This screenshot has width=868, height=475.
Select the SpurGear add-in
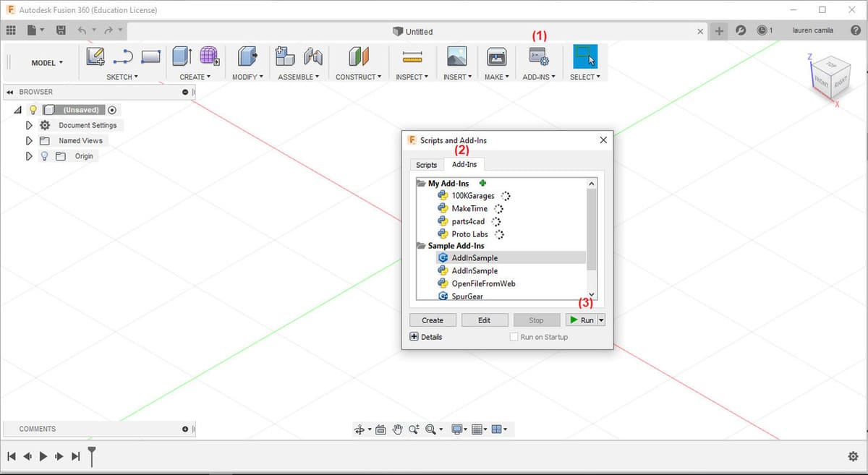(467, 296)
